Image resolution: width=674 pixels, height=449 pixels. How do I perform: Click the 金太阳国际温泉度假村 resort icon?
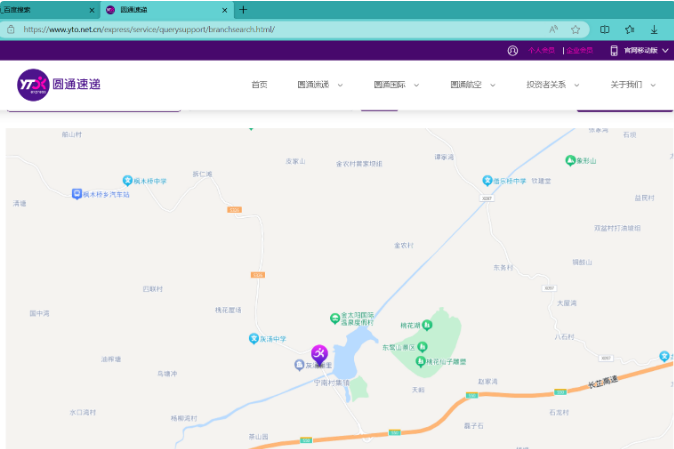(335, 318)
